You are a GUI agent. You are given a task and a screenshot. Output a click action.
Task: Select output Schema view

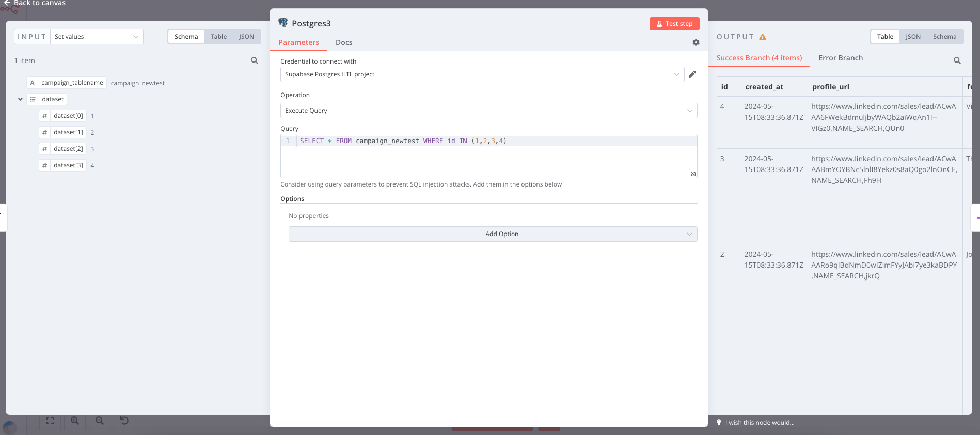click(944, 37)
